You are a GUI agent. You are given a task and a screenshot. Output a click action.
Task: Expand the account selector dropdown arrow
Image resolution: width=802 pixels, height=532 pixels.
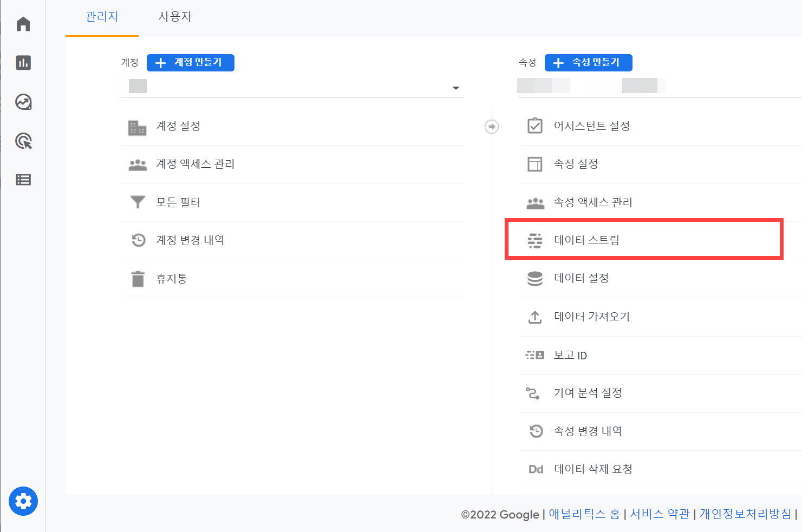pos(457,87)
